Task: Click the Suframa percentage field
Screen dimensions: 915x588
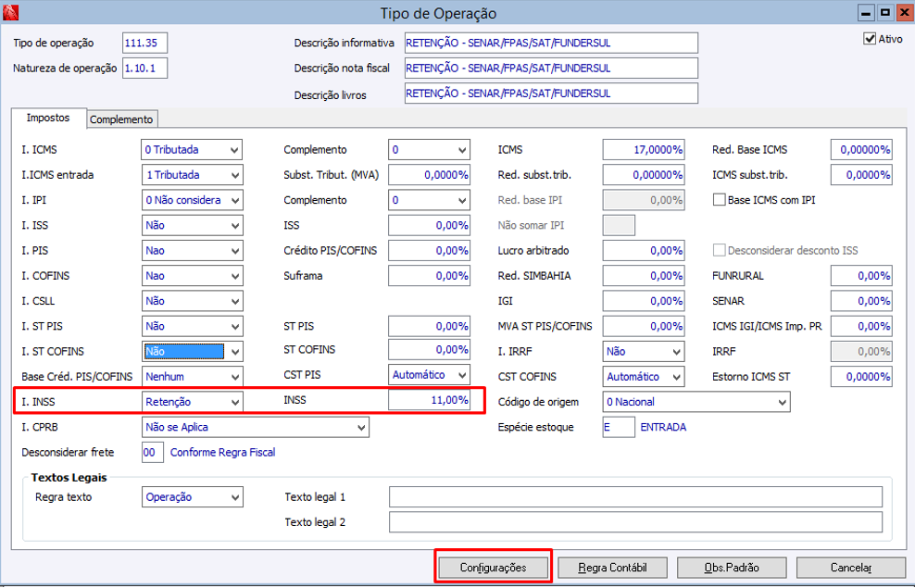Action: (429, 276)
